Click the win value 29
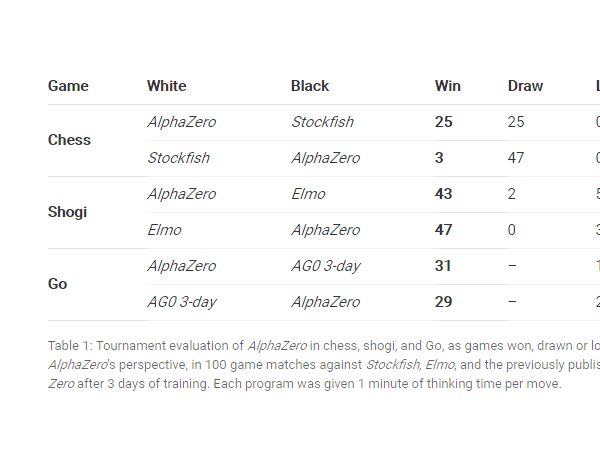The width and height of the screenshot is (600, 450). coord(443,302)
